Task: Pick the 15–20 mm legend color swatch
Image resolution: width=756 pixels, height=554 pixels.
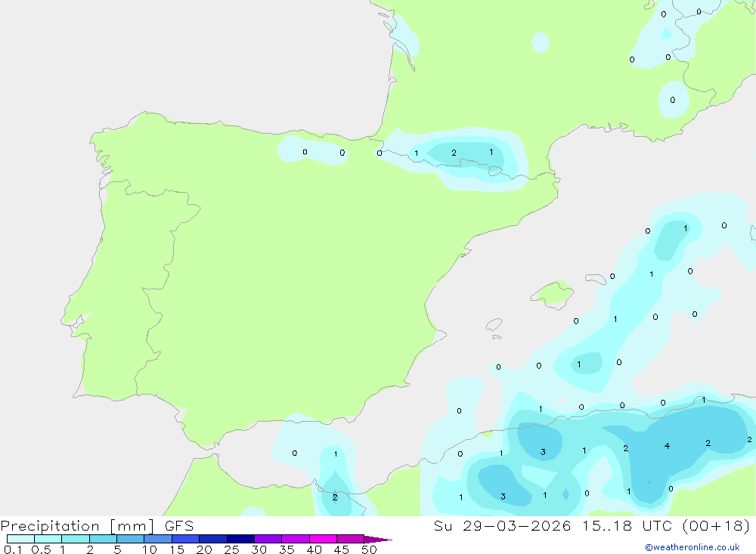Action: click(x=186, y=539)
